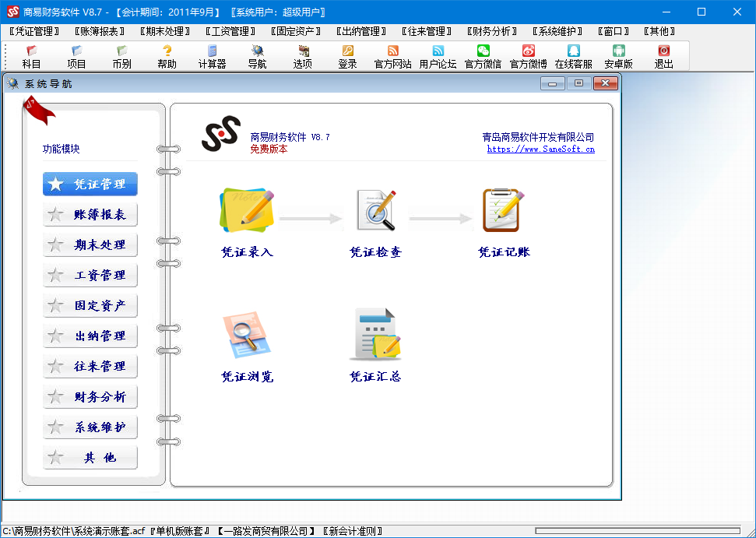Open the 〖固定资产〗 menu

click(x=296, y=31)
